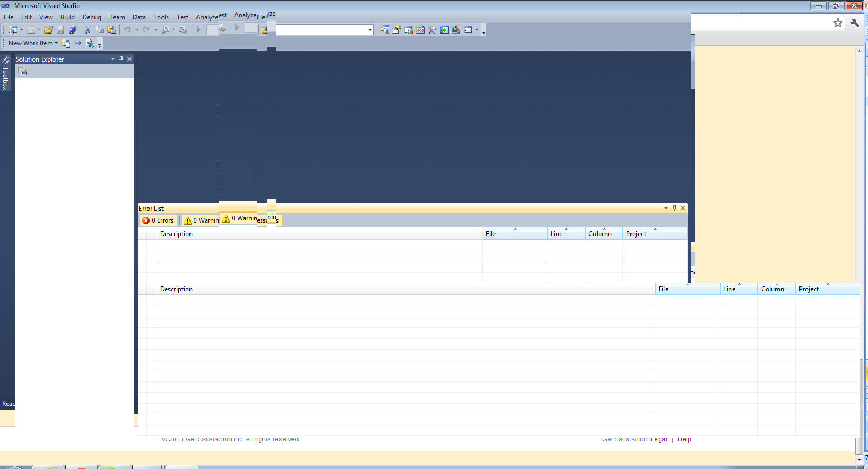
Task: Click the New Project toolbar icon
Action: pyautogui.click(x=13, y=30)
